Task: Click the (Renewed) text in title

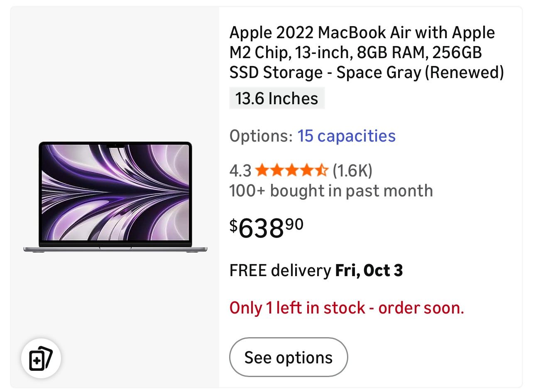Action: 465,73
